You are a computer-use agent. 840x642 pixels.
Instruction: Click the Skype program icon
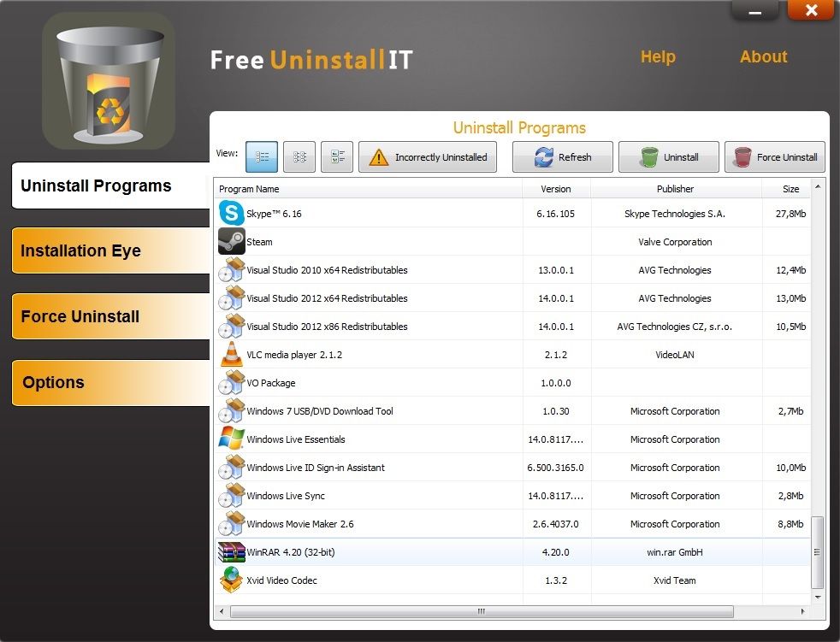point(232,213)
